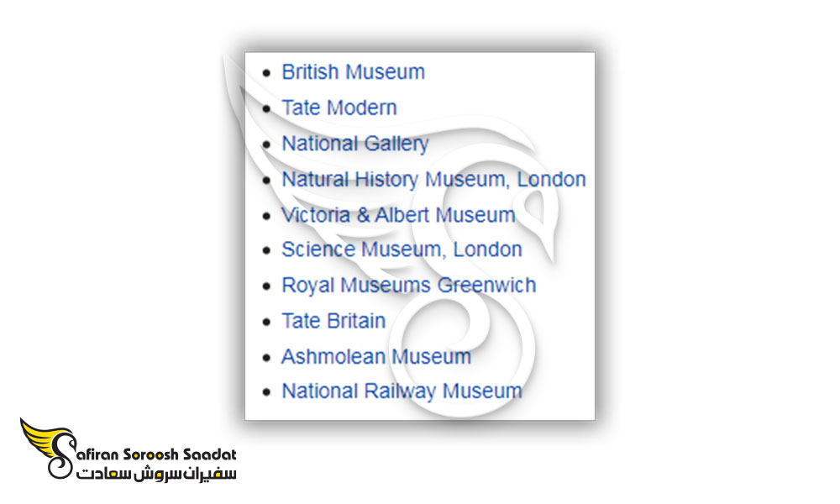Image resolution: width=840 pixels, height=504 pixels.
Task: Open the British Museum link
Action: click(x=353, y=71)
